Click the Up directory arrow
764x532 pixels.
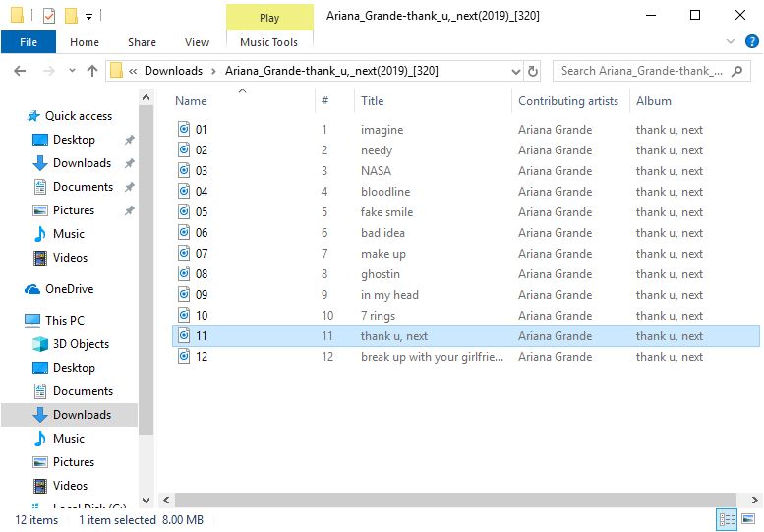click(92, 71)
